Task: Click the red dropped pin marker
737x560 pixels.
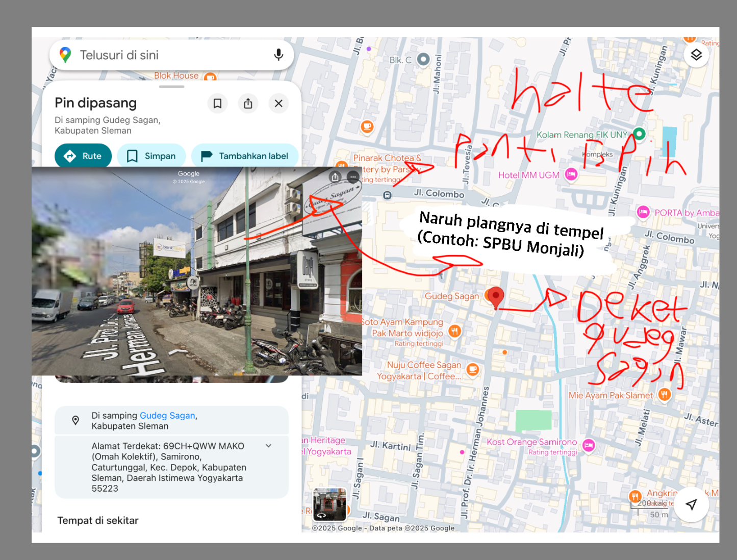Action: tap(495, 297)
